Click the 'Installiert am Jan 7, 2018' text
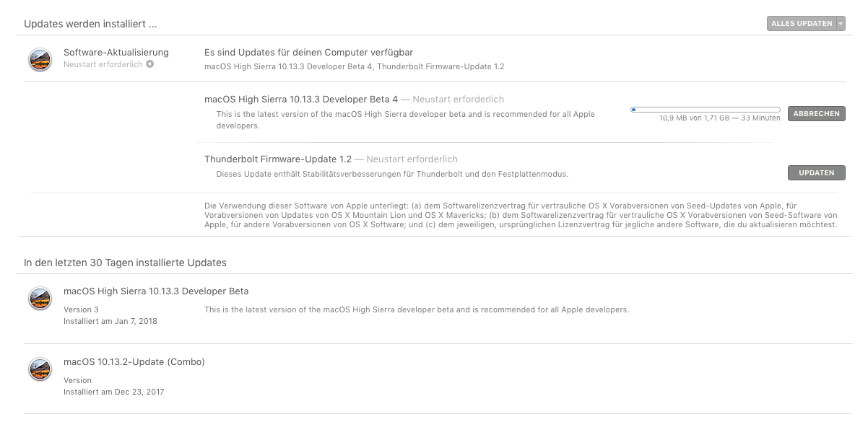 110,321
